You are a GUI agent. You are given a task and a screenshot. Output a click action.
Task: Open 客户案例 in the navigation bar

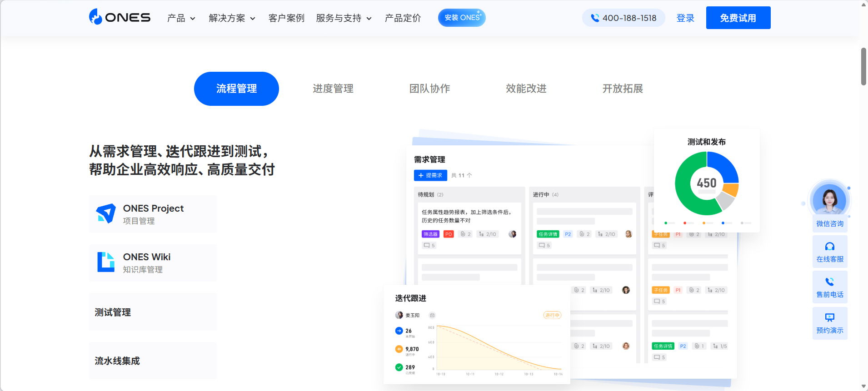286,18
